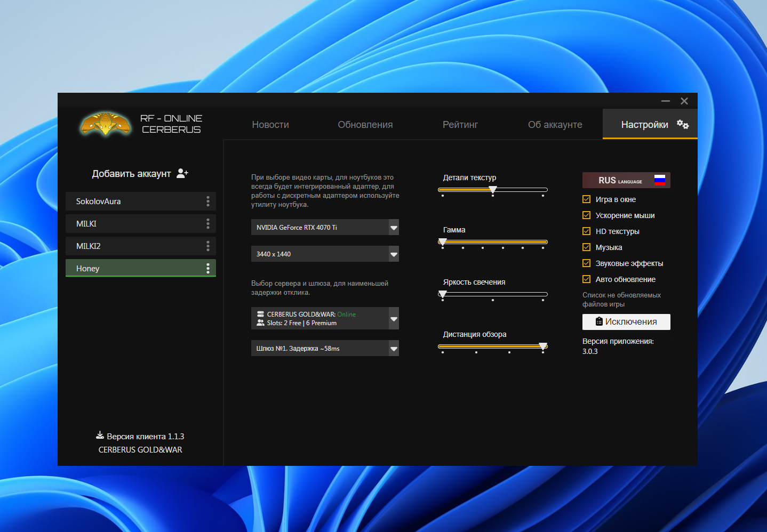Click the RUS language button

click(626, 180)
